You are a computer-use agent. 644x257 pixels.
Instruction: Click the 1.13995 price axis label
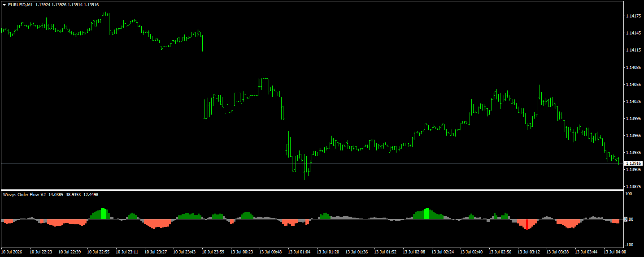(633, 119)
